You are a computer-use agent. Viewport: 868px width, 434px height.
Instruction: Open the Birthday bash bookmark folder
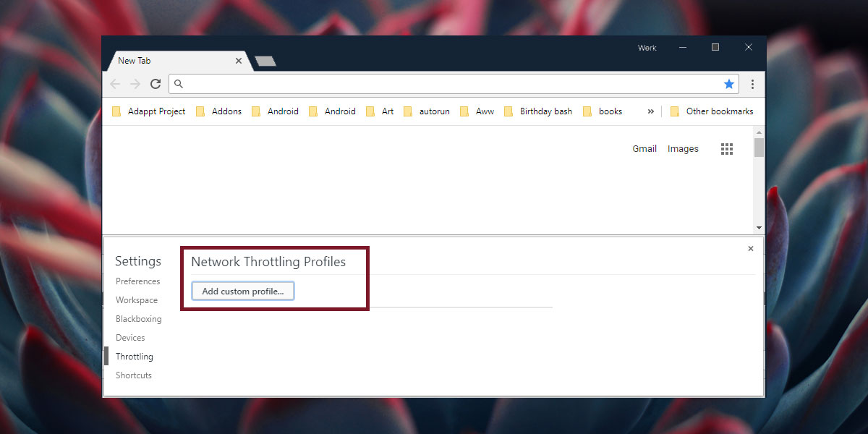point(537,111)
